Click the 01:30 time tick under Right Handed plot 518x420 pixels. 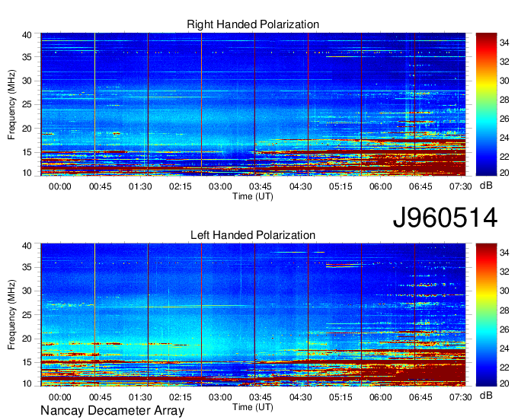[140, 186]
